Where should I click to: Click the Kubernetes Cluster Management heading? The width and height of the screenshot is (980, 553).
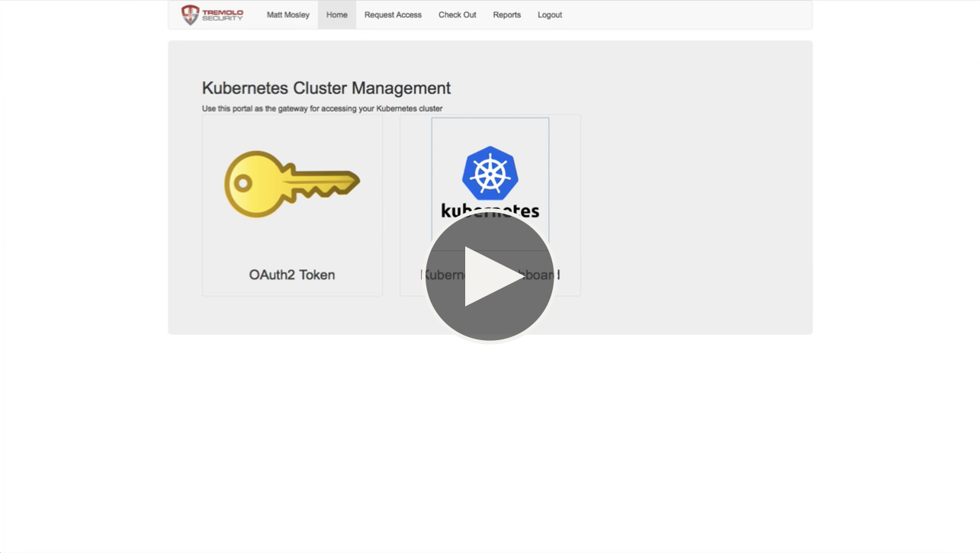point(326,88)
